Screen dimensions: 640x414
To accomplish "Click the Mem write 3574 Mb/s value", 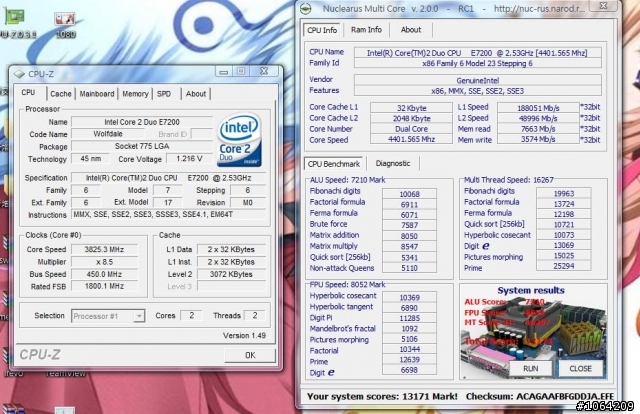I will click(538, 139).
